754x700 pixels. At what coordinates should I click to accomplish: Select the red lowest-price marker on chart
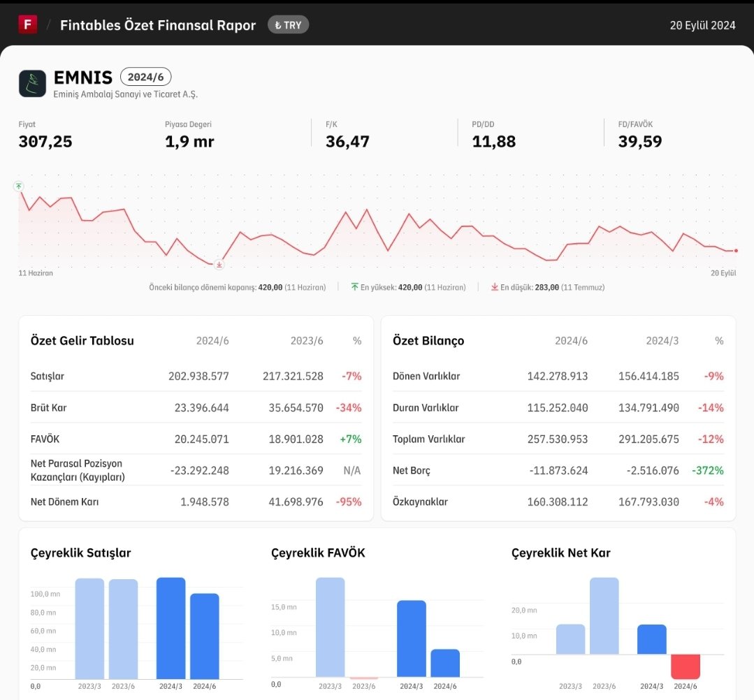(x=219, y=265)
